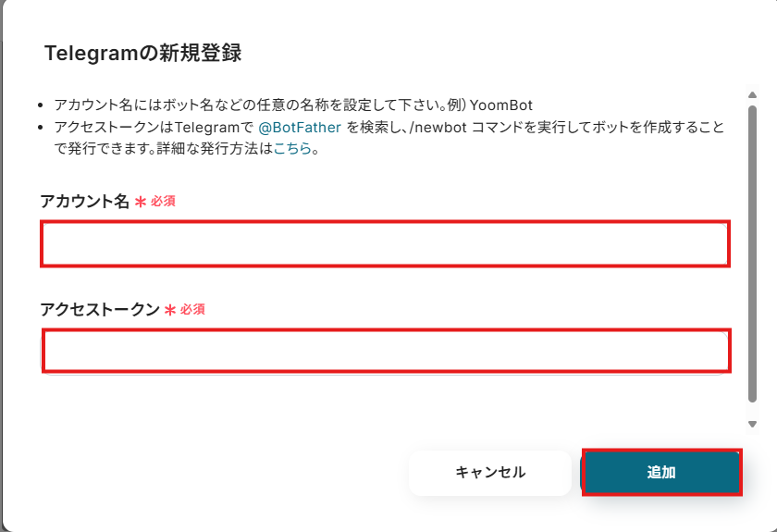The image size is (777, 532).
Task: Click the red asterisk beside アカウント名
Action: [141, 202]
